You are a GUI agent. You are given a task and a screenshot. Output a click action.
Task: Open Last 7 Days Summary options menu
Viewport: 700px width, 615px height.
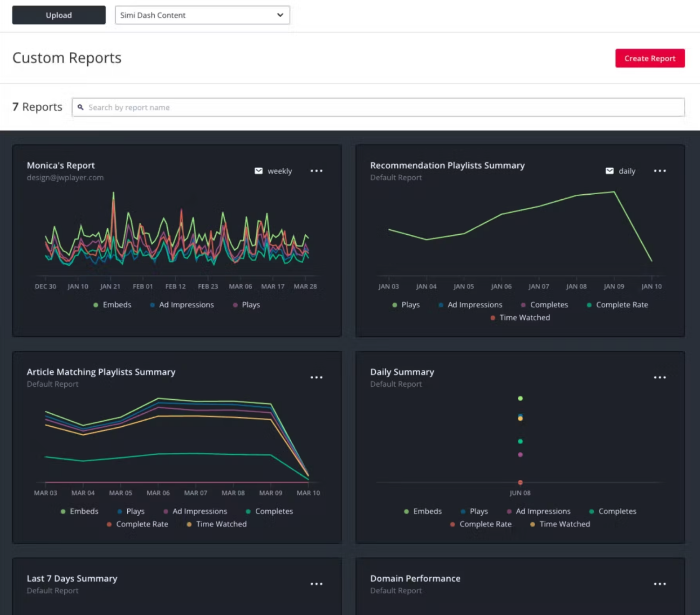click(x=316, y=584)
